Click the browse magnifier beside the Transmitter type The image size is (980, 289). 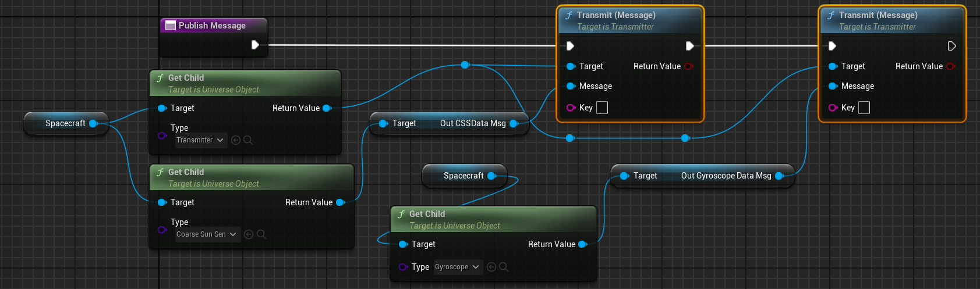click(x=248, y=140)
